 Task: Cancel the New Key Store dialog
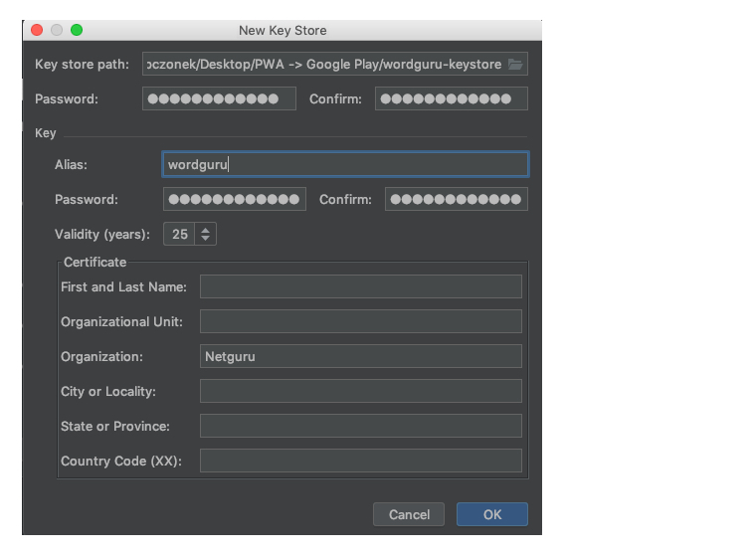409,514
